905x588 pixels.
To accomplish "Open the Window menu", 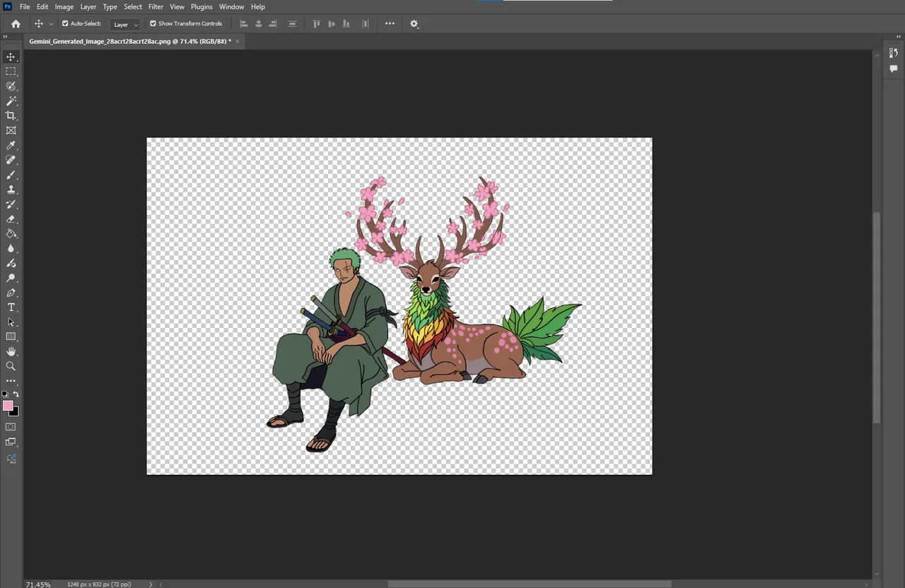I will 231,6.
